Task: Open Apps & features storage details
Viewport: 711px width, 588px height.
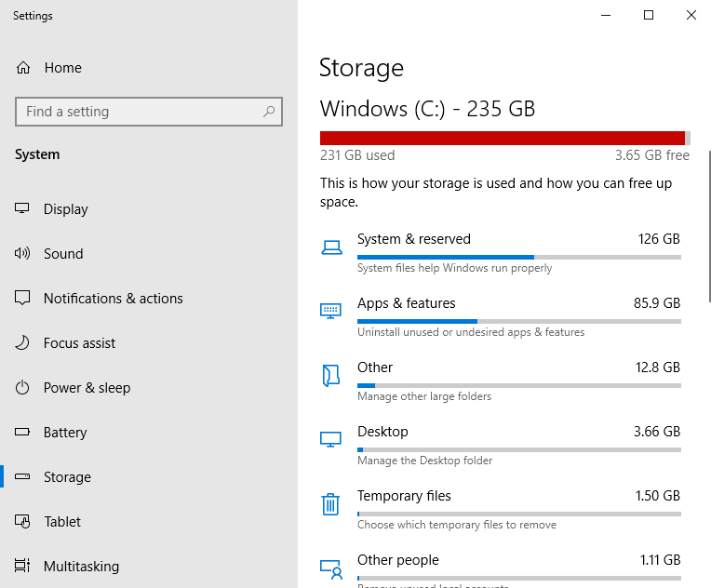Action: tap(501, 316)
